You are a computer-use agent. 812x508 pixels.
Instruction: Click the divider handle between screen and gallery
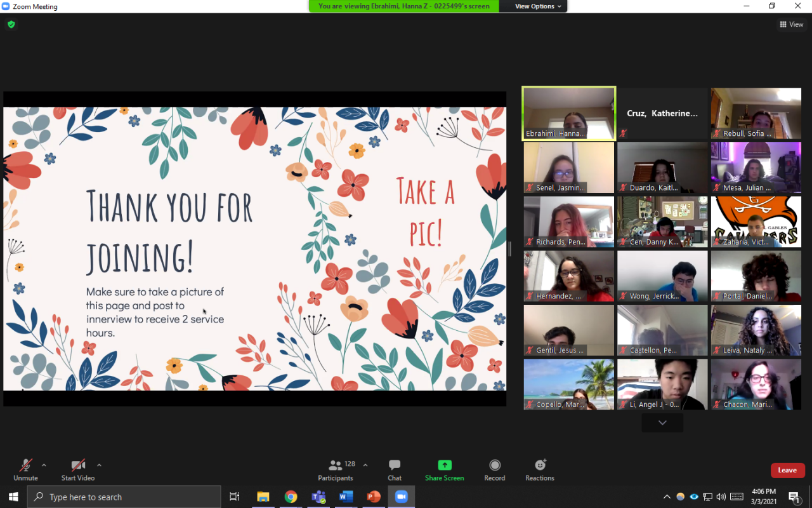509,249
